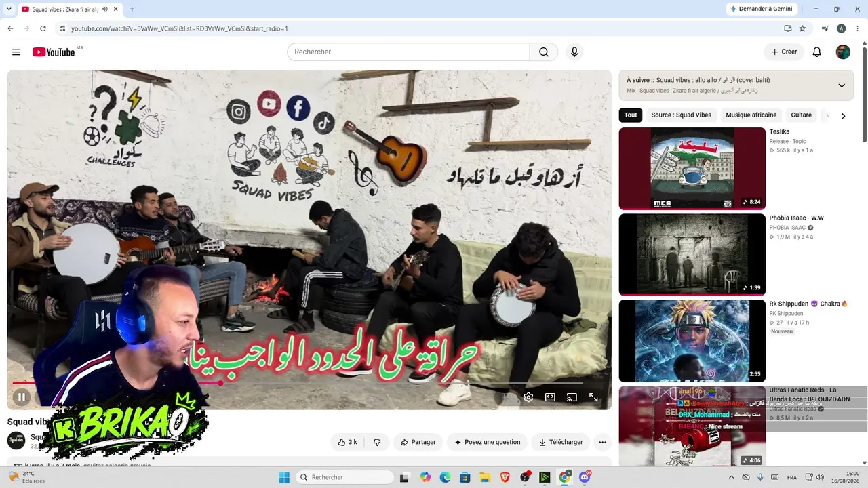The image size is (868, 488).
Task: Open Discord from the taskbar
Action: point(585,477)
